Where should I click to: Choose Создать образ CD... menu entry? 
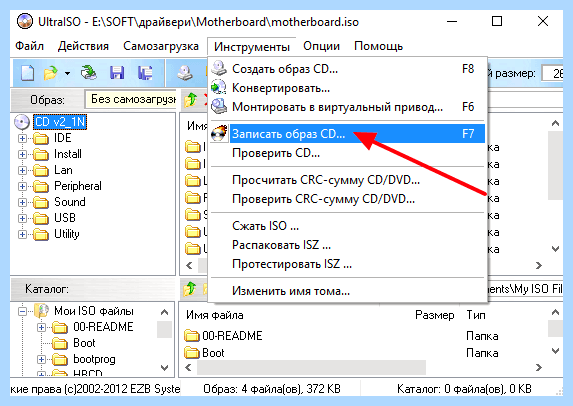click(x=348, y=69)
